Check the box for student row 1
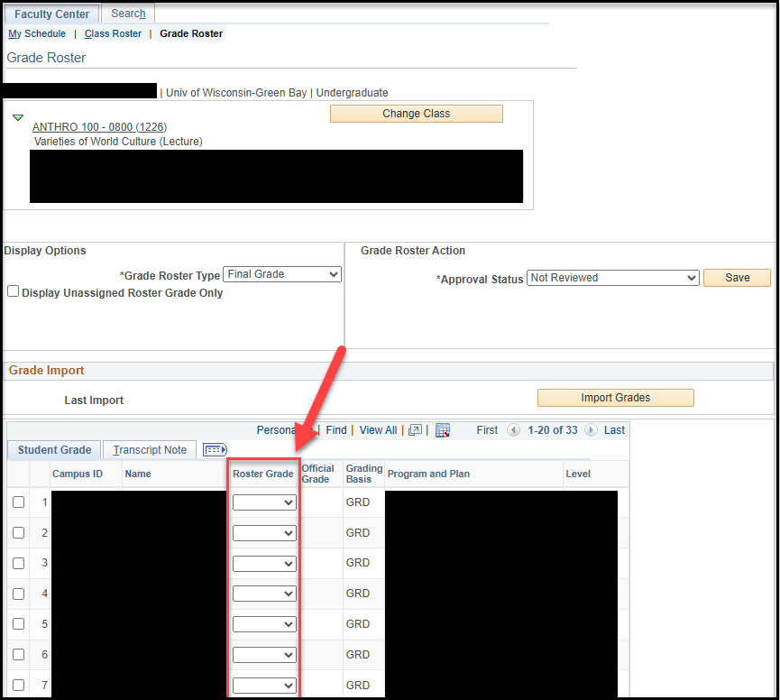Viewport: 780px width, 700px height. click(x=18, y=502)
